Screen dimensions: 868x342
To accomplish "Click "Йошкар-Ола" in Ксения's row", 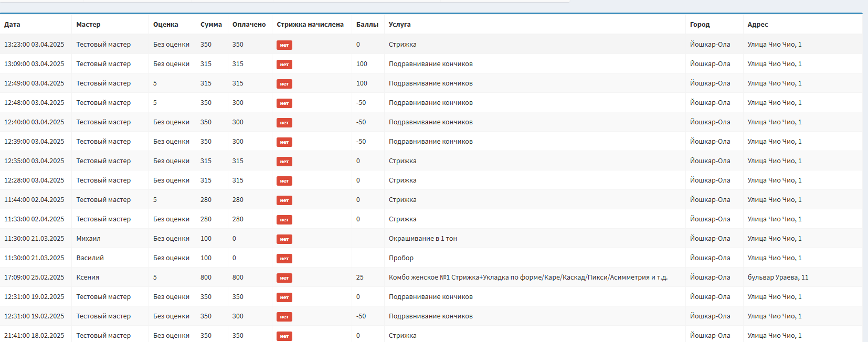I will click(710, 277).
